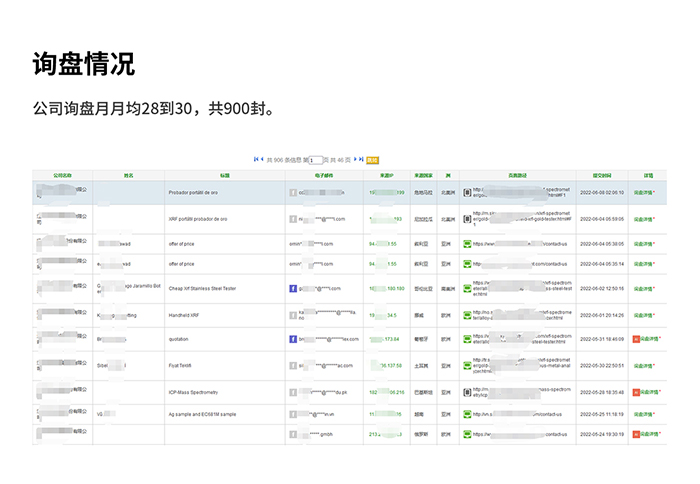Click green desktop icon in 'Ag sample and EC681M sample' row
This screenshot has height=484, width=700.
pos(467,414)
